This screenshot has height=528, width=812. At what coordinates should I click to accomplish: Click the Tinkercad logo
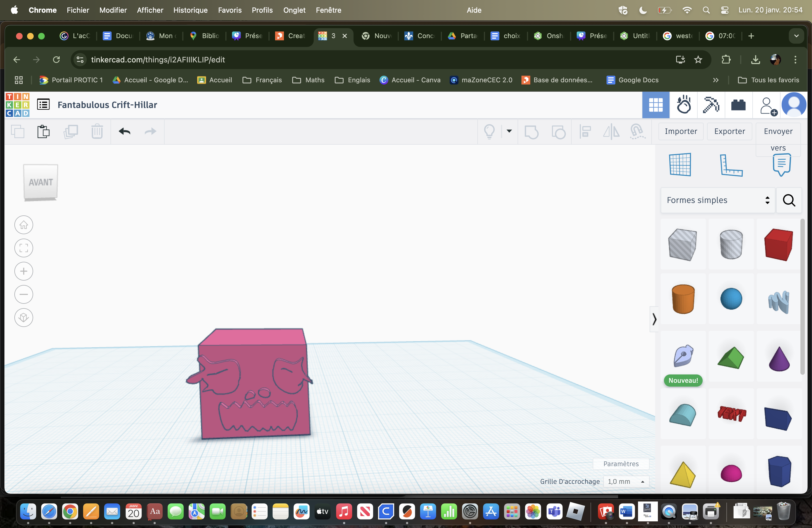click(17, 105)
